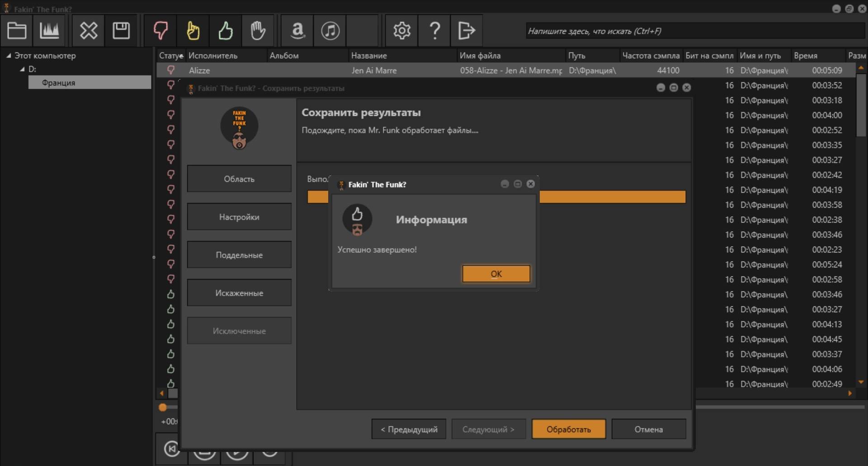This screenshot has height=466, width=868.
Task: Select the orange pointing-hand filter icon
Action: pyautogui.click(x=193, y=31)
